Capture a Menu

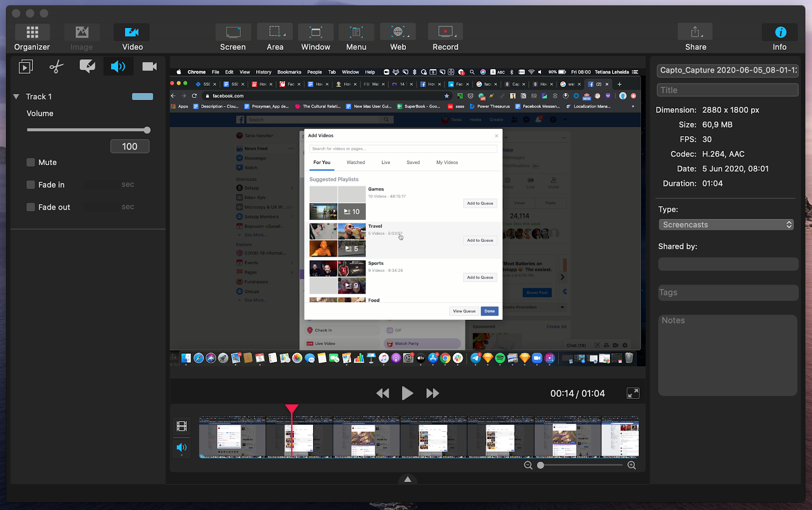click(x=356, y=38)
